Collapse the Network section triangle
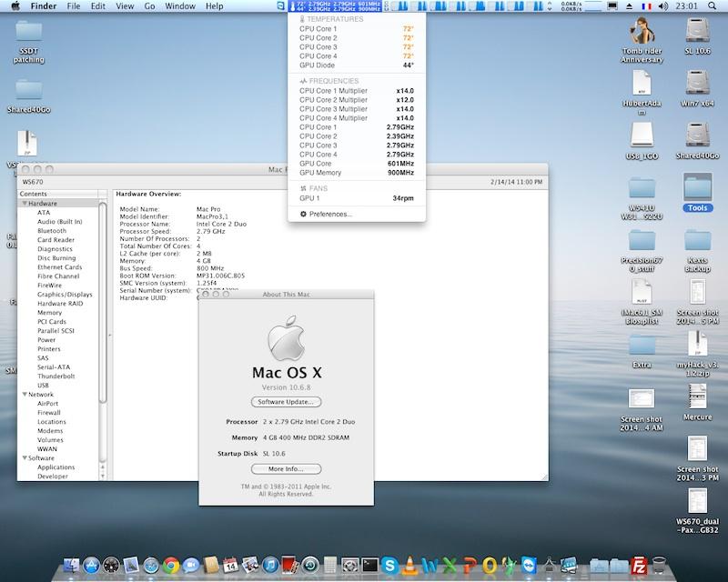Viewport: 728px width, 582px height. 25,395
